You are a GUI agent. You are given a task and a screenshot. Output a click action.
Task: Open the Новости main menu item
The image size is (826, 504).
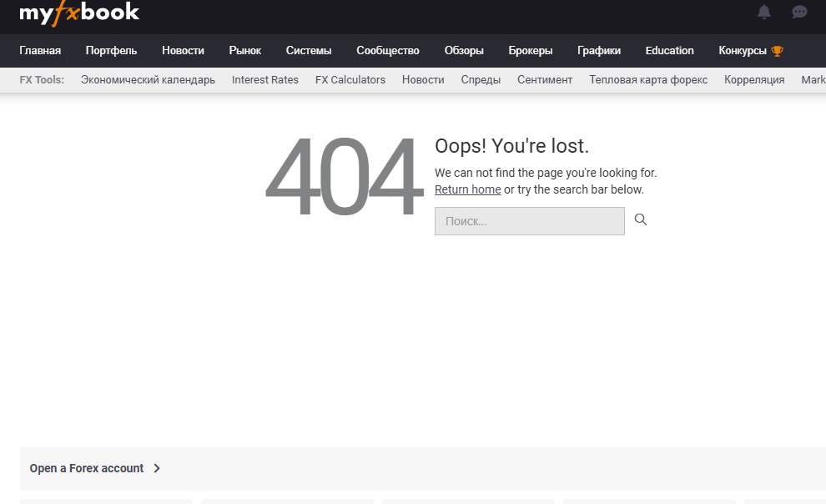pyautogui.click(x=183, y=51)
